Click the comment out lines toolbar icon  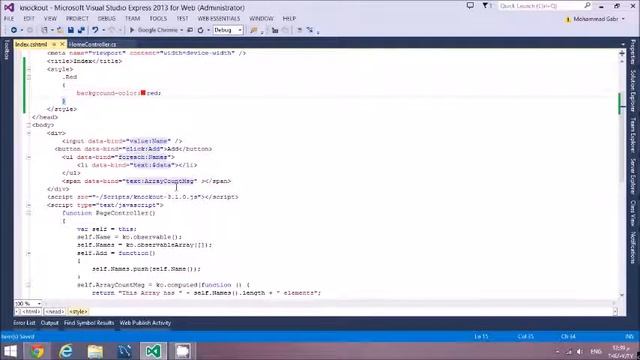click(x=299, y=30)
